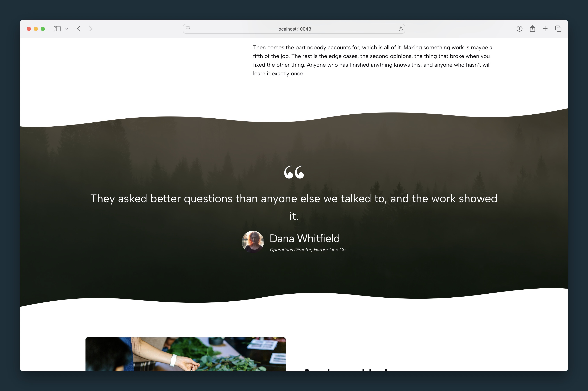Focus the localhost:10043 address field
The image size is (588, 391).
coord(294,29)
